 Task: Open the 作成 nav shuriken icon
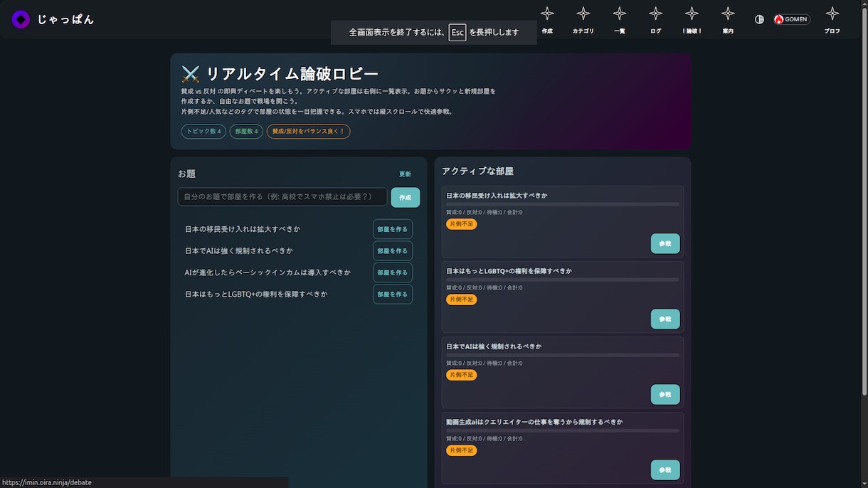547,14
